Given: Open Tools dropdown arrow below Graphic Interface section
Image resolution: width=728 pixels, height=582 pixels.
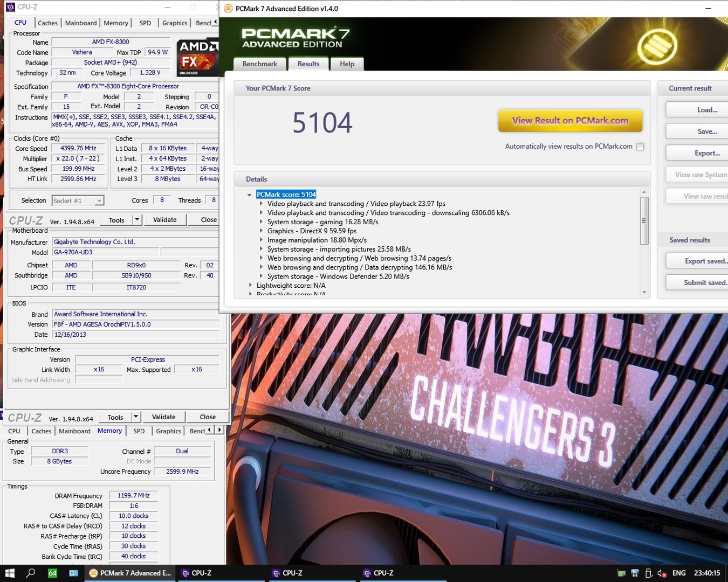Looking at the screenshot, I should point(136,417).
